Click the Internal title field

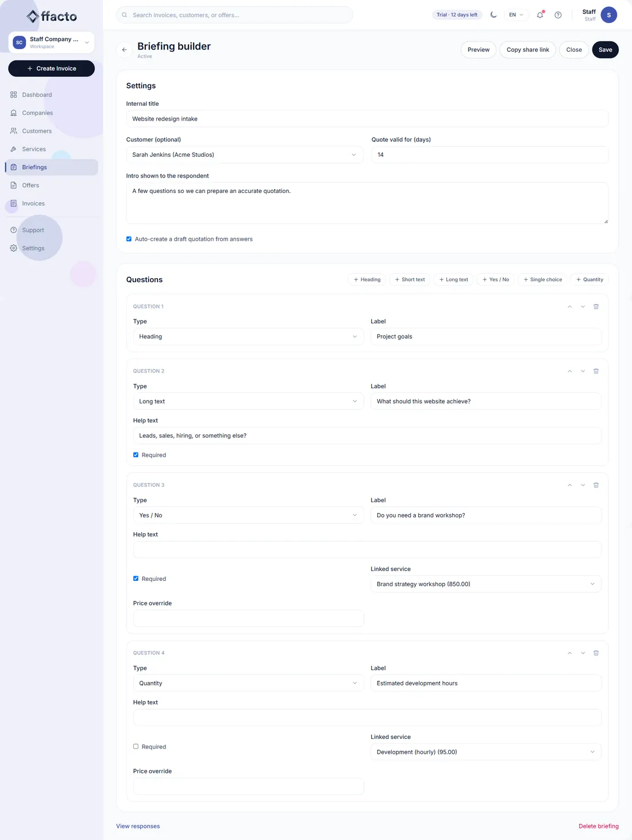(367, 119)
